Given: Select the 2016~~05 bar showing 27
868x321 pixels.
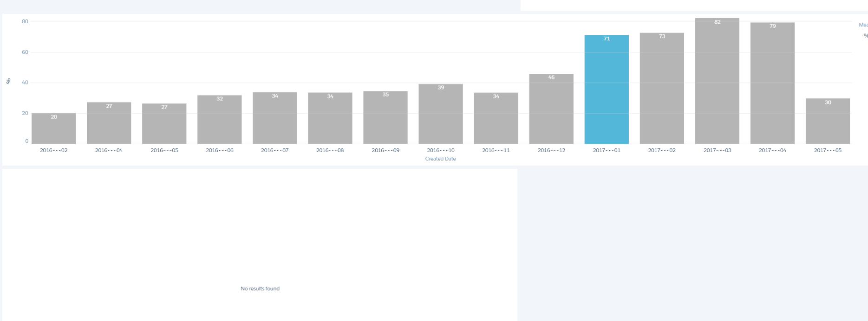Looking at the screenshot, I should tap(164, 124).
